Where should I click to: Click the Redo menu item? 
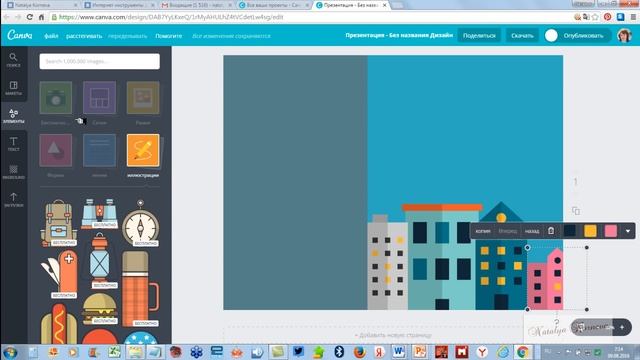(127, 36)
